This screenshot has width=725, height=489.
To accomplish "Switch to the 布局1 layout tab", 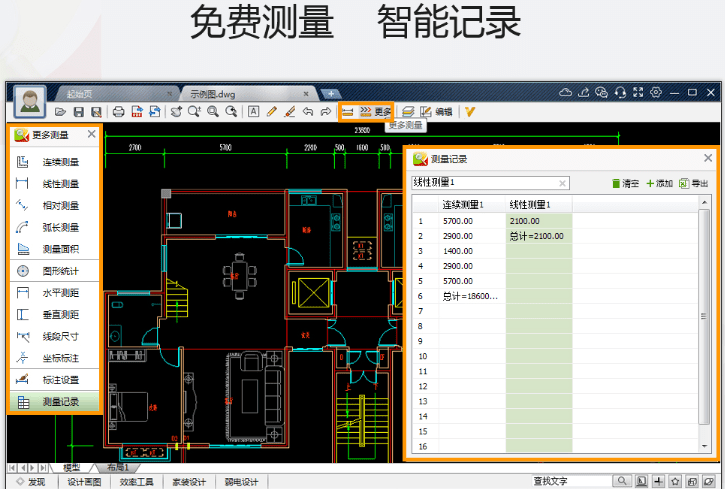I will [118, 467].
